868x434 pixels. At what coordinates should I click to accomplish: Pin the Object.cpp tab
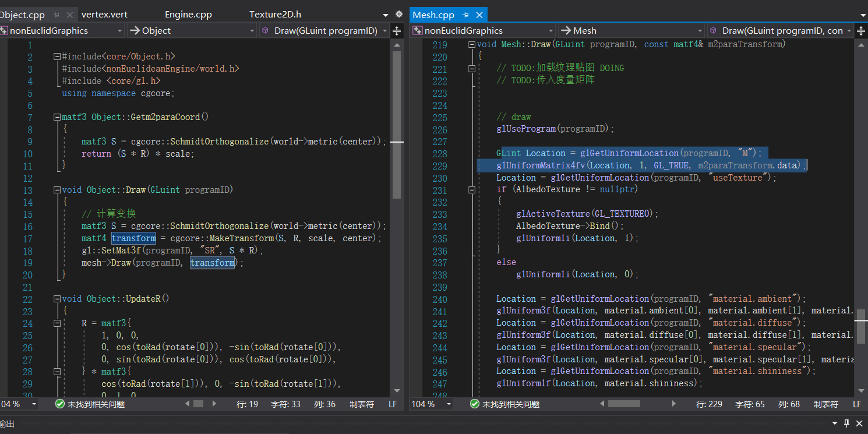point(56,15)
